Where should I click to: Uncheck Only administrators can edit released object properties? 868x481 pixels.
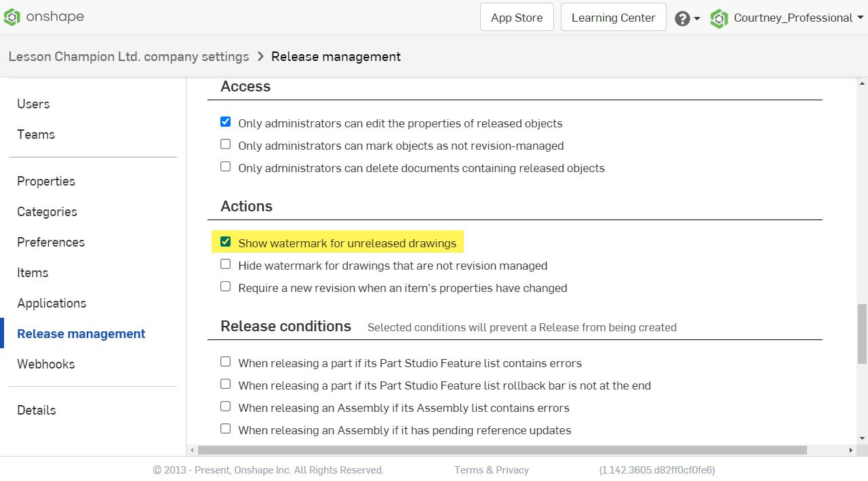click(225, 121)
